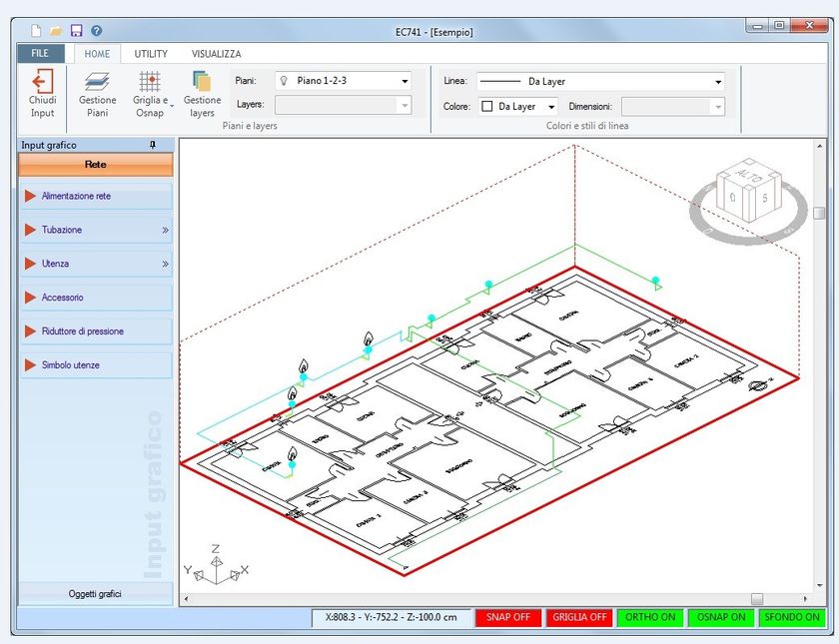Click the vertical scrollbar thumb
This screenshot has width=839, height=644.
(819, 213)
